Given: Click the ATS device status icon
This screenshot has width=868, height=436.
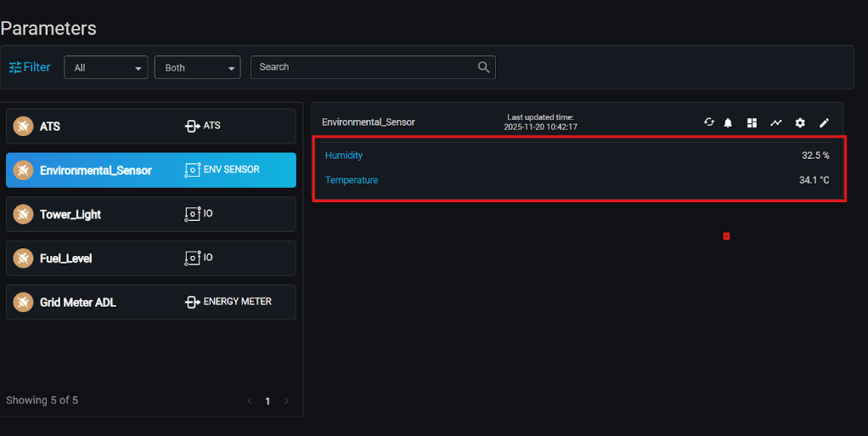Looking at the screenshot, I should click(x=23, y=126).
